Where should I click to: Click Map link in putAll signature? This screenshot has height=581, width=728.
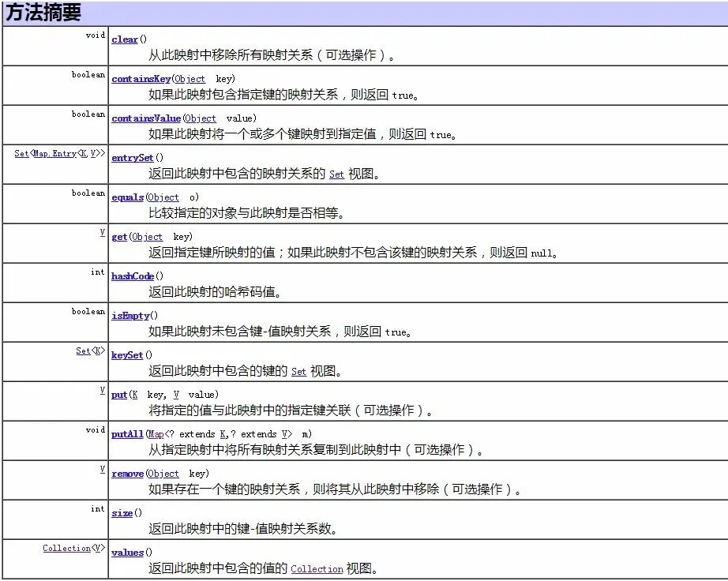[156, 434]
